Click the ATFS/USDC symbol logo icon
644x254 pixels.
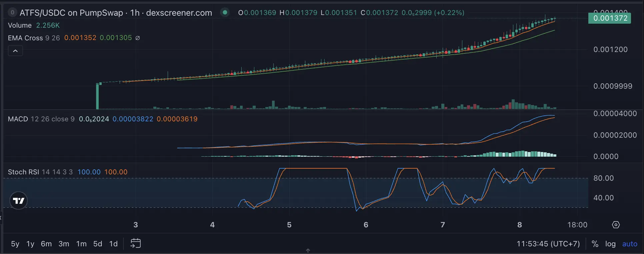tap(12, 12)
